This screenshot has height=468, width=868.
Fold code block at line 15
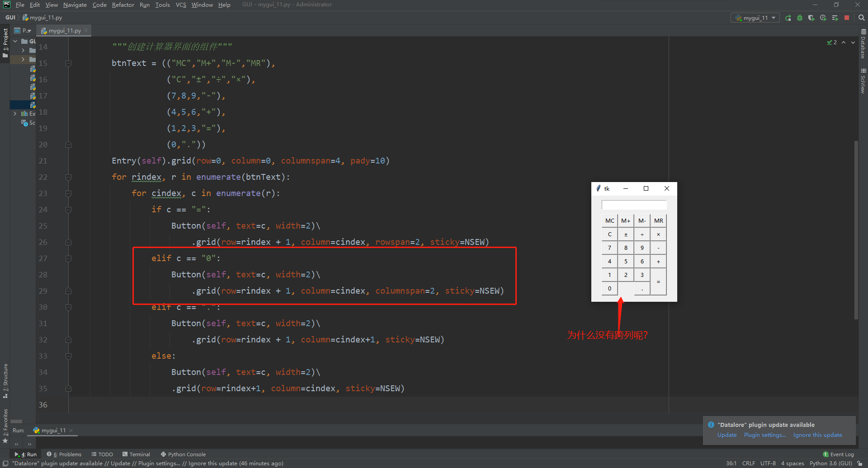68,63
